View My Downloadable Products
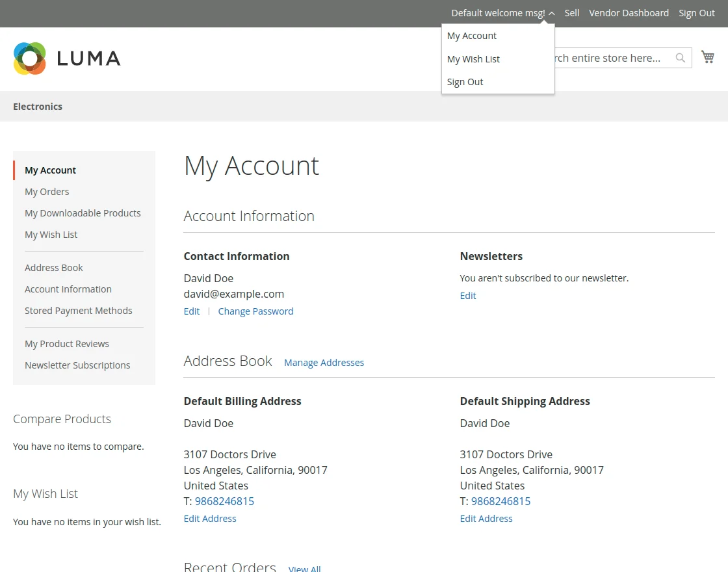The image size is (728, 572). [83, 213]
